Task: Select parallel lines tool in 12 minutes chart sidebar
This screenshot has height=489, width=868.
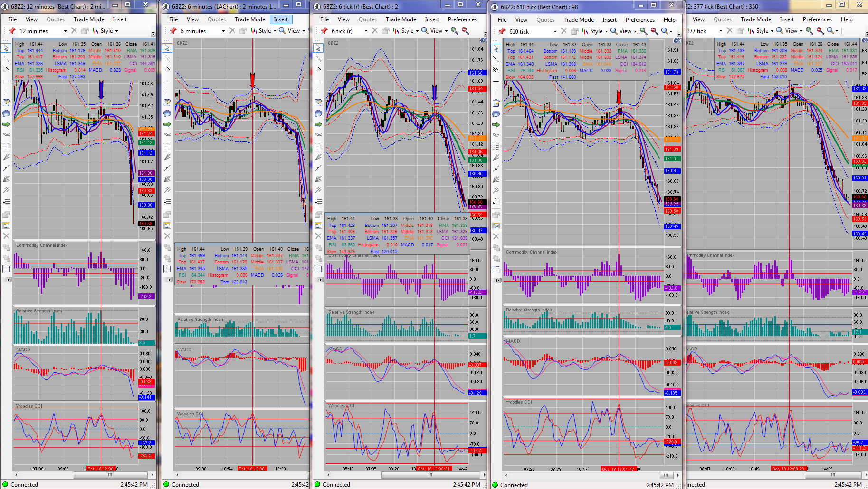Action: pos(6,69)
